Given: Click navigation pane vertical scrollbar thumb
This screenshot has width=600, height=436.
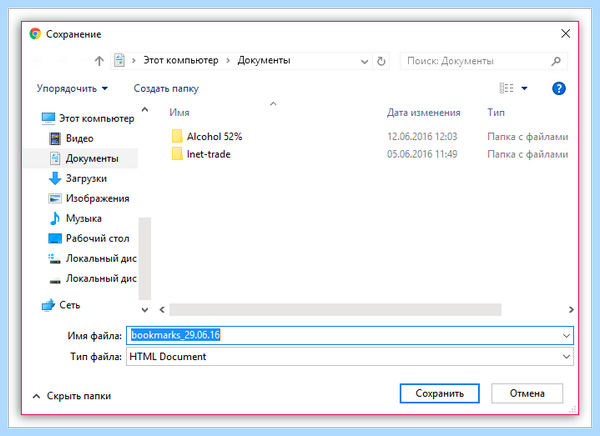Looking at the screenshot, I should [145, 258].
